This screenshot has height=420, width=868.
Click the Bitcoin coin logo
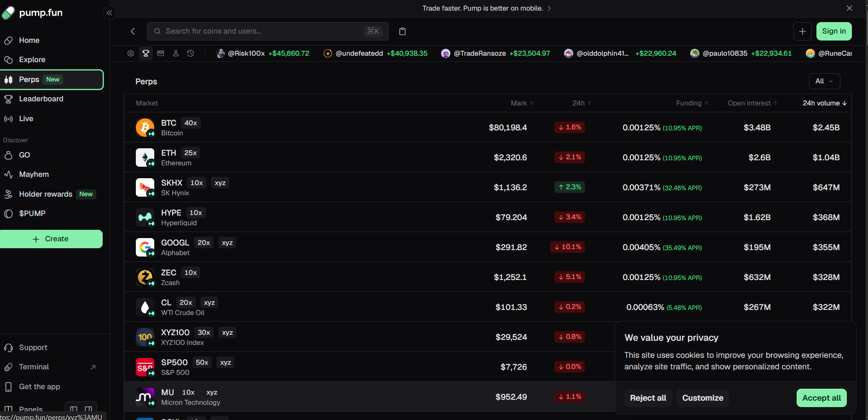pyautogui.click(x=145, y=128)
